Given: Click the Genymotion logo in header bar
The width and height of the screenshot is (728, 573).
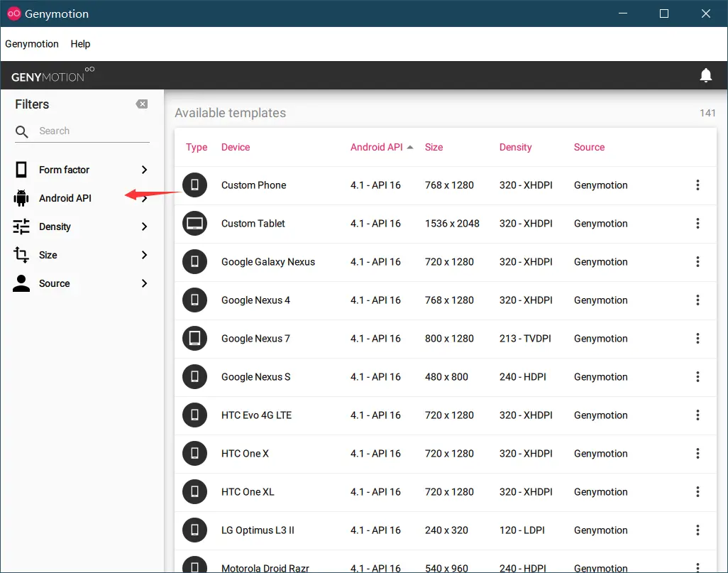Looking at the screenshot, I should tap(53, 75).
